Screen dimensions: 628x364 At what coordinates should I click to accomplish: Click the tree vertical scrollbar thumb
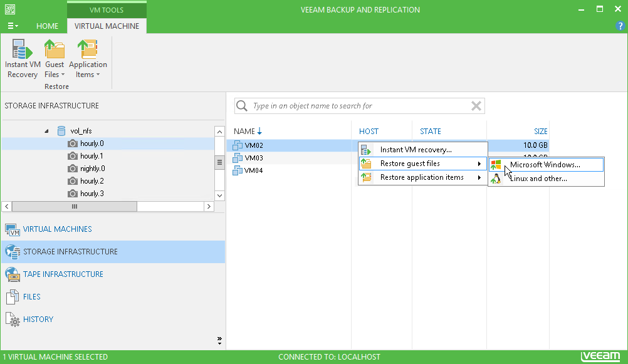[x=219, y=162]
